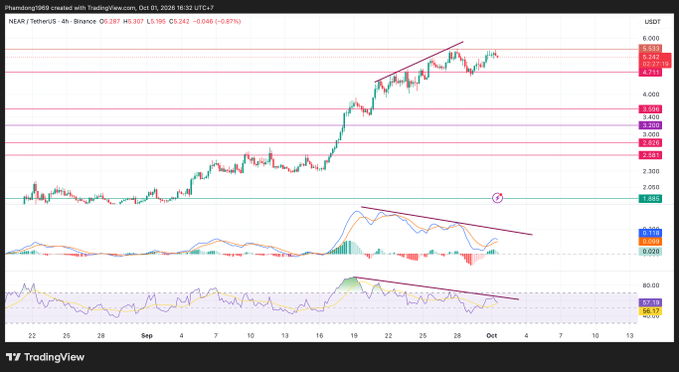This screenshot has height=372, width=679.
Task: Click the lightning bolt event icon on chart
Action: point(498,198)
